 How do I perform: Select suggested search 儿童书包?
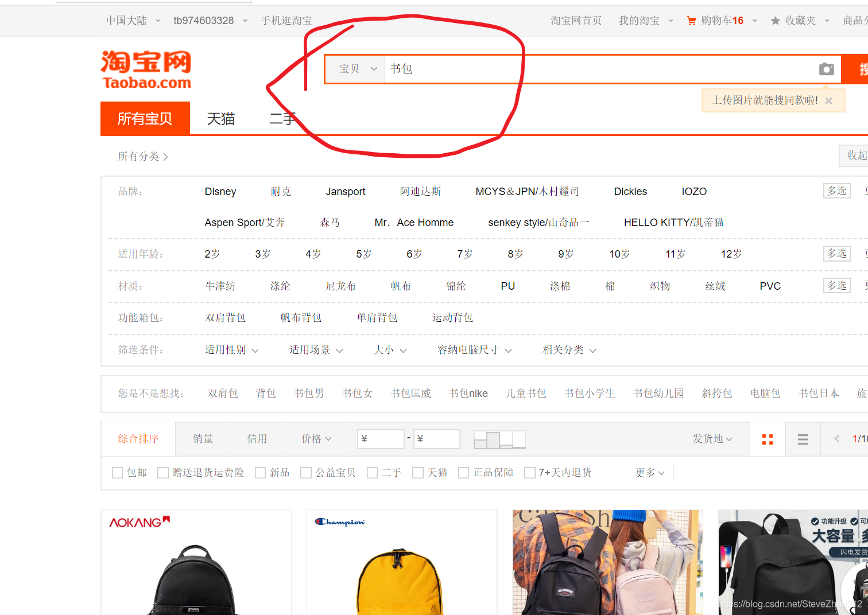pos(526,394)
